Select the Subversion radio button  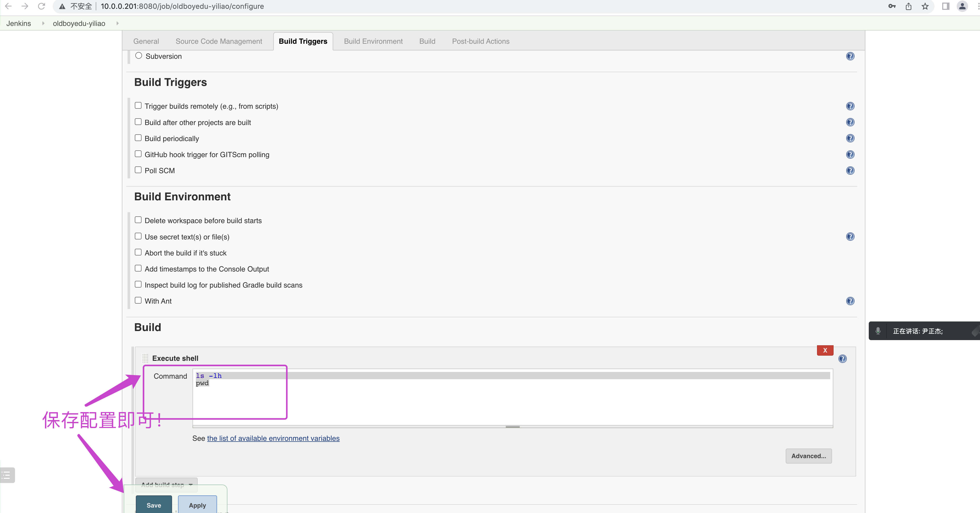point(138,56)
